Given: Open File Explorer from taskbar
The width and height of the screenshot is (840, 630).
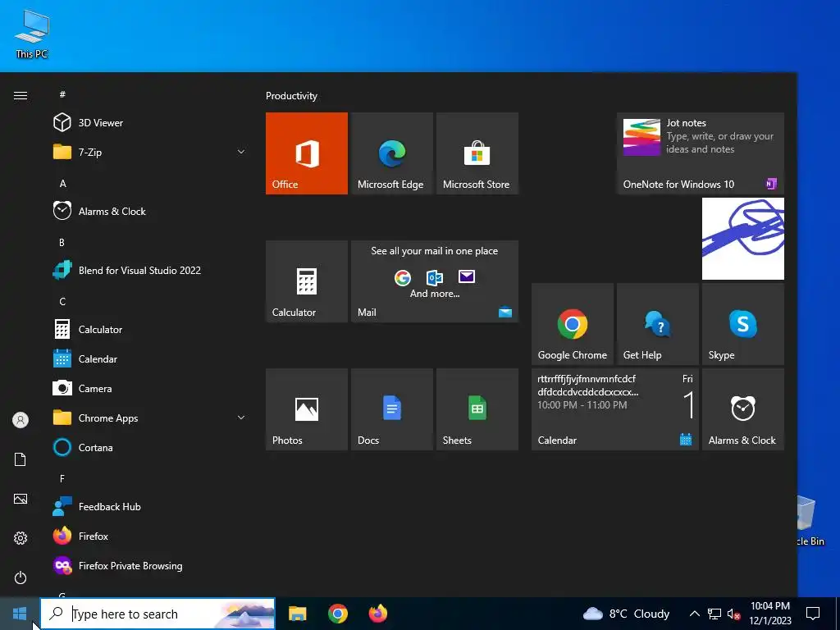Looking at the screenshot, I should point(297,614).
